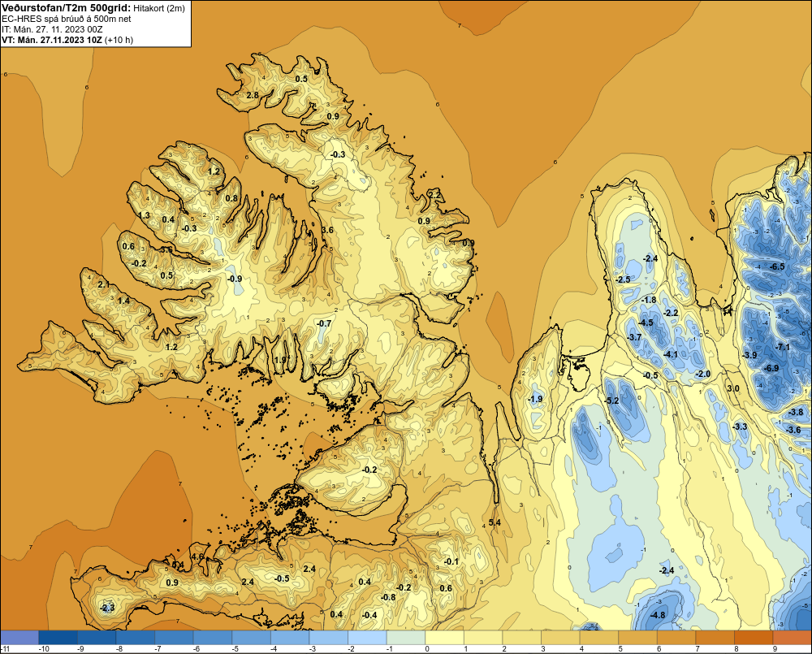Click the -7.1 temperature value

(783, 347)
